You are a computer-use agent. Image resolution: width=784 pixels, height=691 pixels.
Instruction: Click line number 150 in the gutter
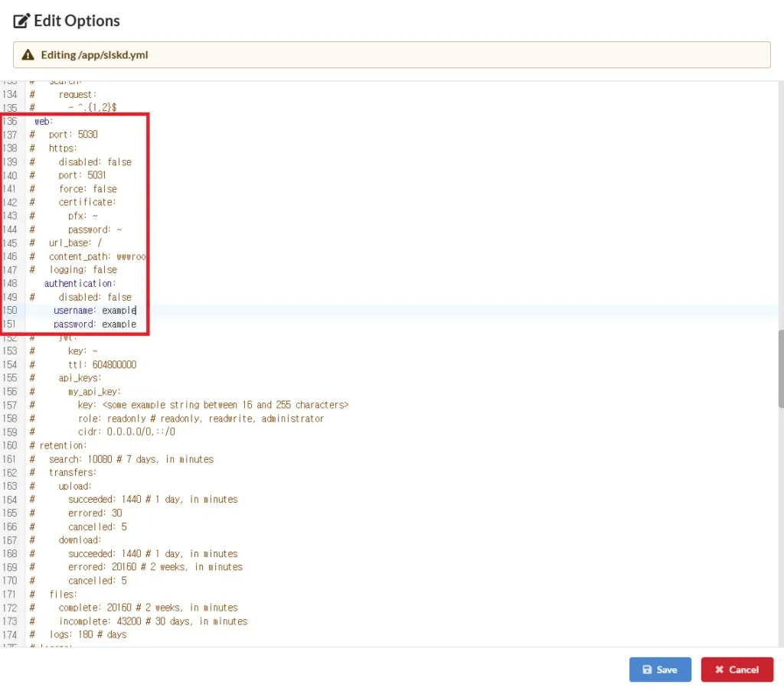point(11,310)
